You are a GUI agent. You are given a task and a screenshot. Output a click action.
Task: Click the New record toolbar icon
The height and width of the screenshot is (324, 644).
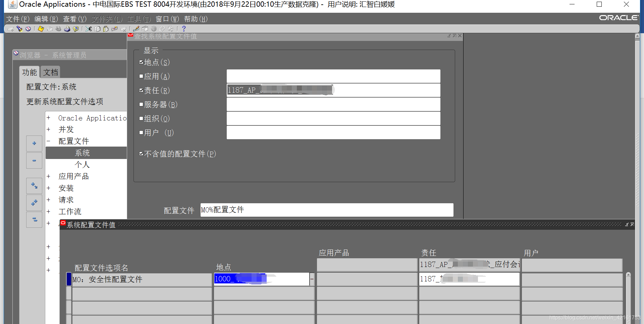11,29
